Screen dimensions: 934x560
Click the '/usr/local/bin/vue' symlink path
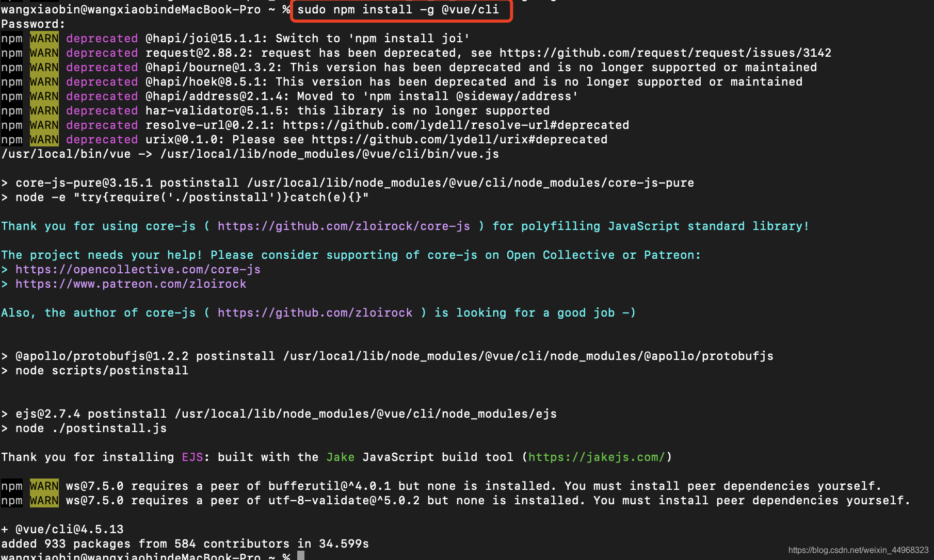pyautogui.click(x=66, y=154)
